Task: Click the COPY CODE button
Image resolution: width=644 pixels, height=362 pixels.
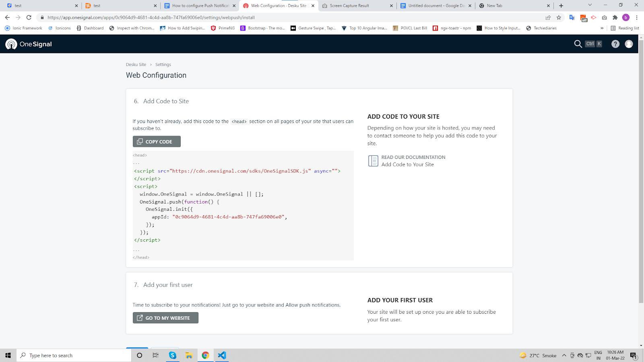Action: pos(157,142)
